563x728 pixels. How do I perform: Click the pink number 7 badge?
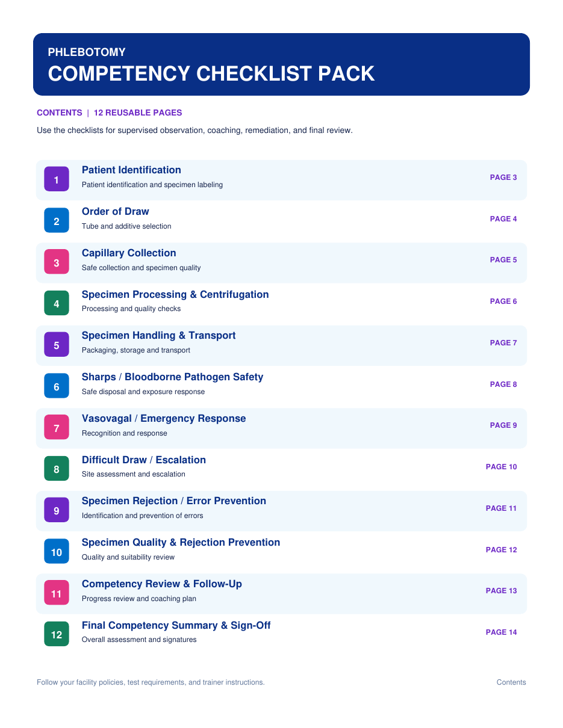pyautogui.click(x=57, y=428)
